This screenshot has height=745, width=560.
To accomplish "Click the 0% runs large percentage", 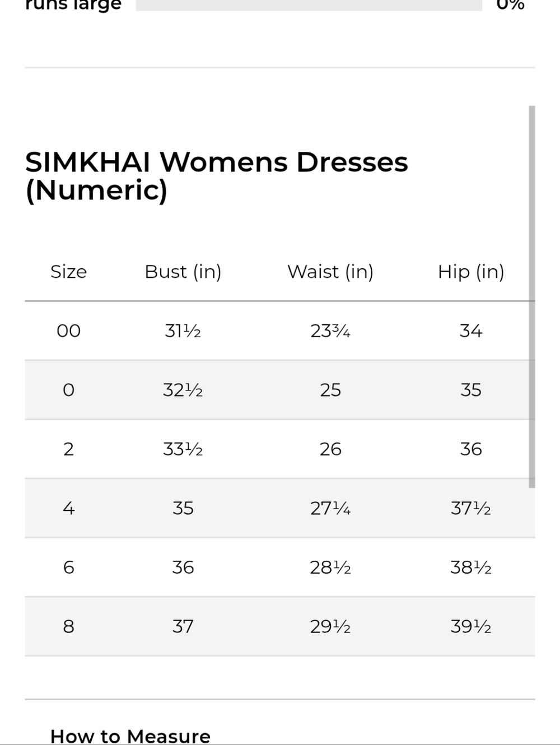I will click(511, 5).
